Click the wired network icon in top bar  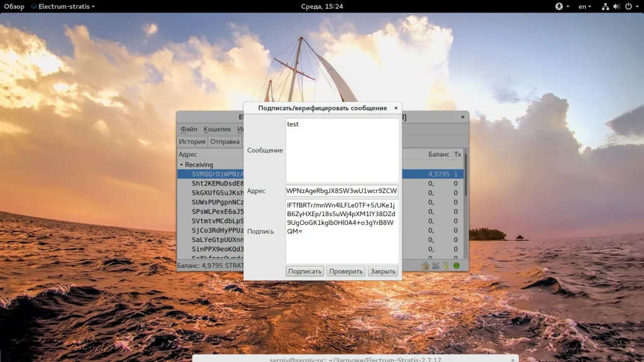click(605, 6)
